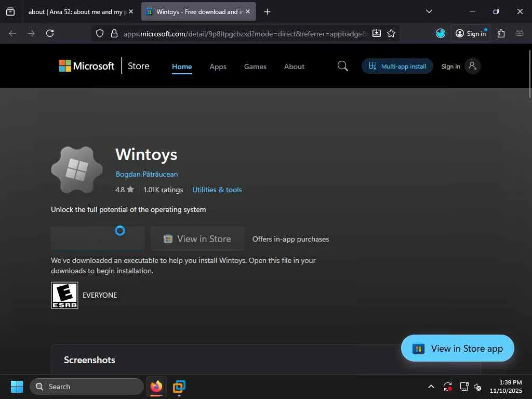Viewport: 532px width, 399px height.
Task: Bookmark this page with star
Action: [x=391, y=33]
